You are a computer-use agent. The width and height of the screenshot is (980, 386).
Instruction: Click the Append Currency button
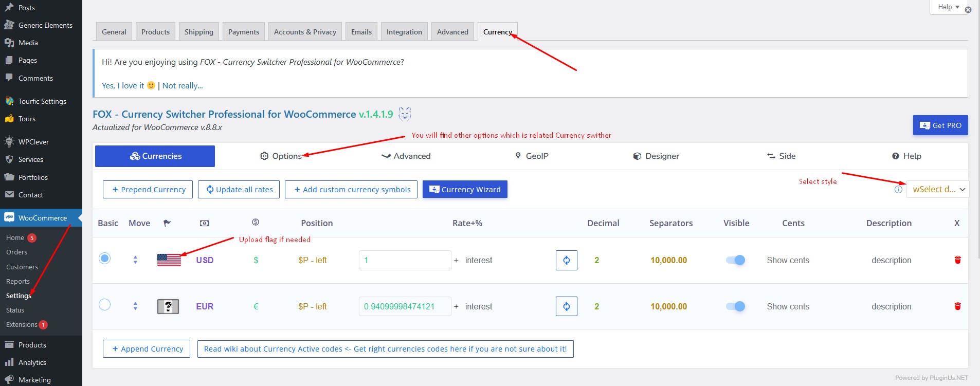click(147, 348)
